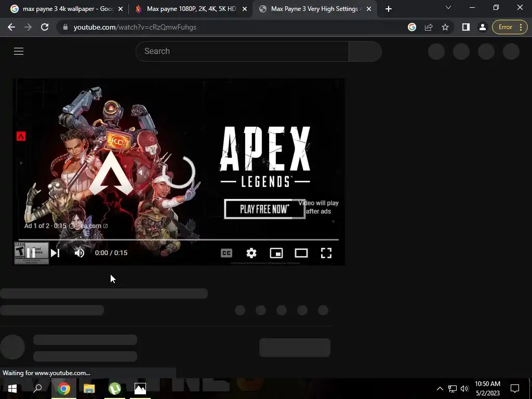Click the video progress bar
532x399 pixels.
tap(179, 240)
